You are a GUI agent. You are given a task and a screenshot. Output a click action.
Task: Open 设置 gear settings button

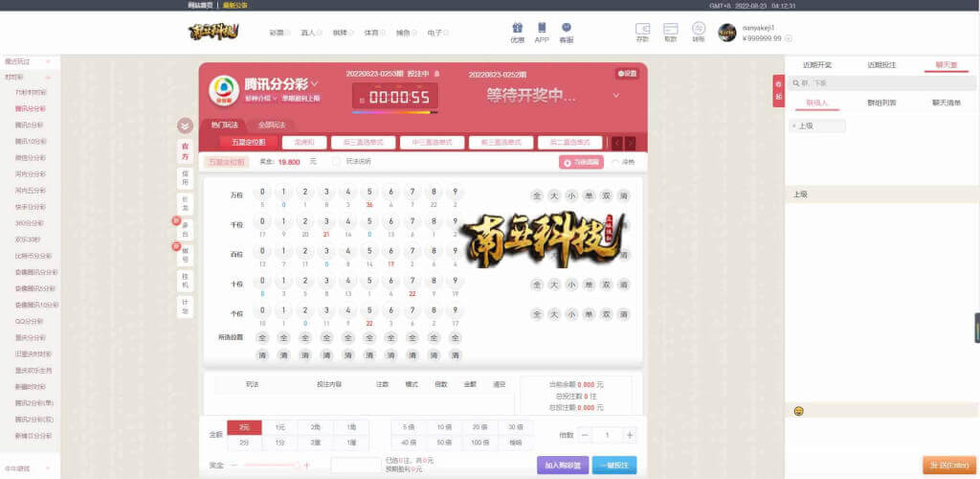[x=628, y=74]
